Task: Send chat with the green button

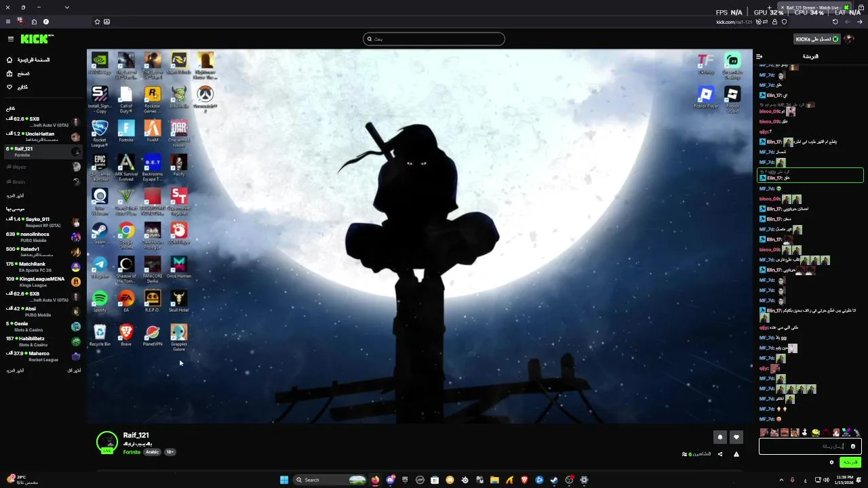Action: pos(850,462)
